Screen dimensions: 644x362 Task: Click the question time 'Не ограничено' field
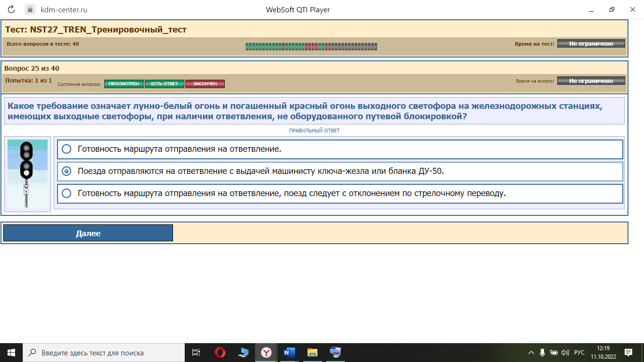[x=591, y=81]
